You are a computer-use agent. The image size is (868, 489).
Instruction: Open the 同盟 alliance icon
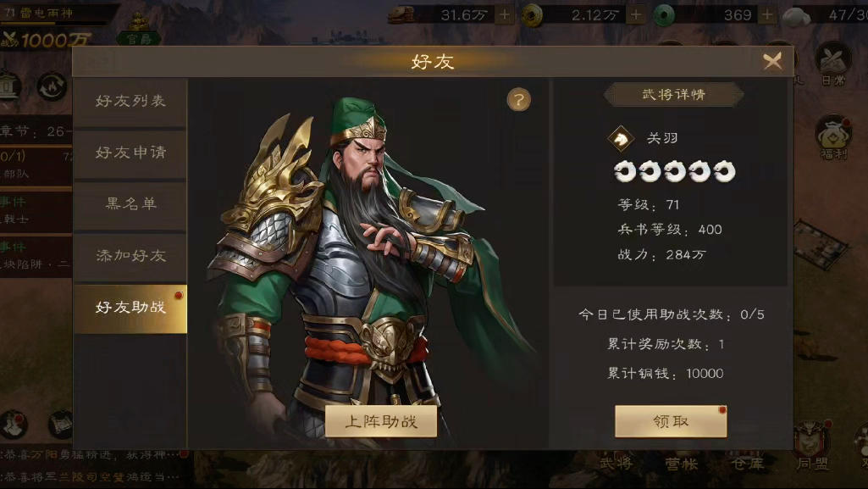[811, 447]
